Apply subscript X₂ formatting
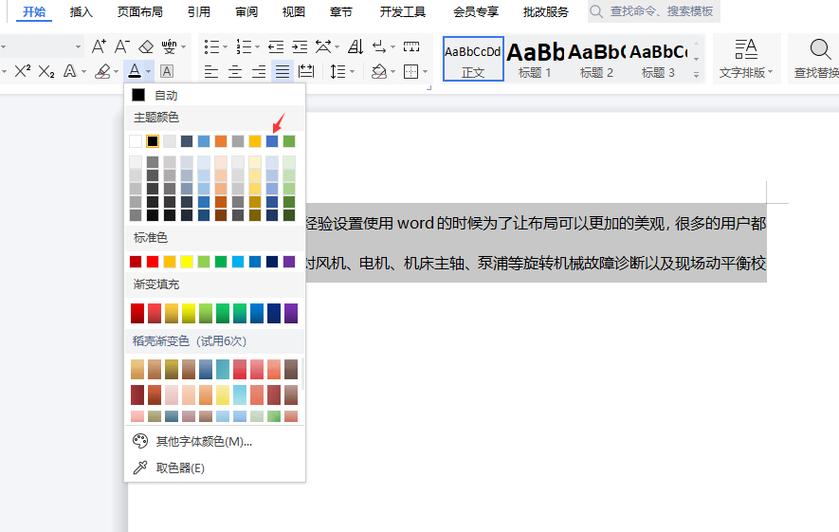 tap(47, 71)
